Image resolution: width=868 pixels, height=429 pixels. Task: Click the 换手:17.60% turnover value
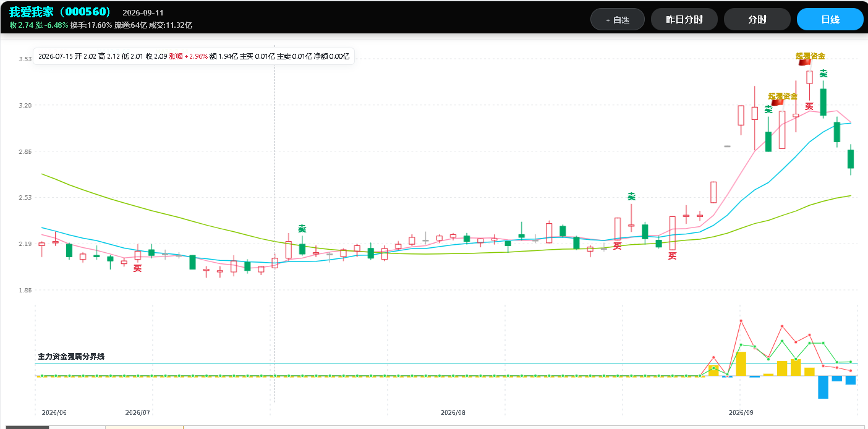(x=91, y=25)
